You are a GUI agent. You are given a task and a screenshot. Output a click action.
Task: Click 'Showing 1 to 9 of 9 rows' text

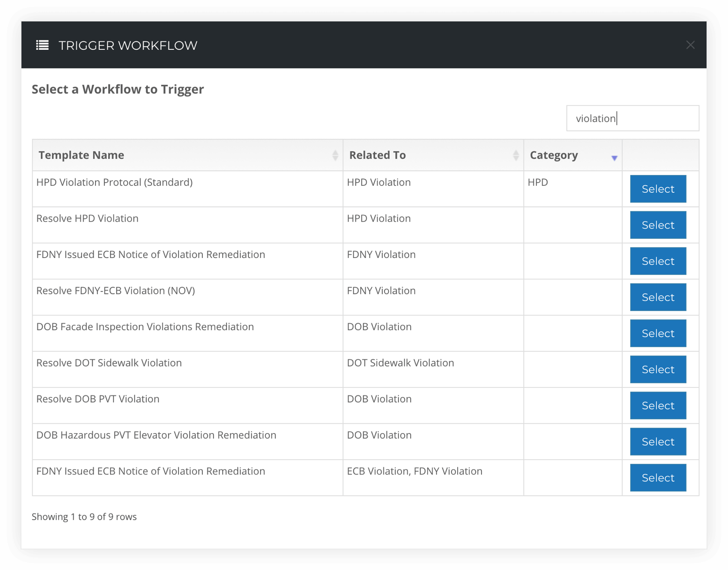(x=84, y=517)
